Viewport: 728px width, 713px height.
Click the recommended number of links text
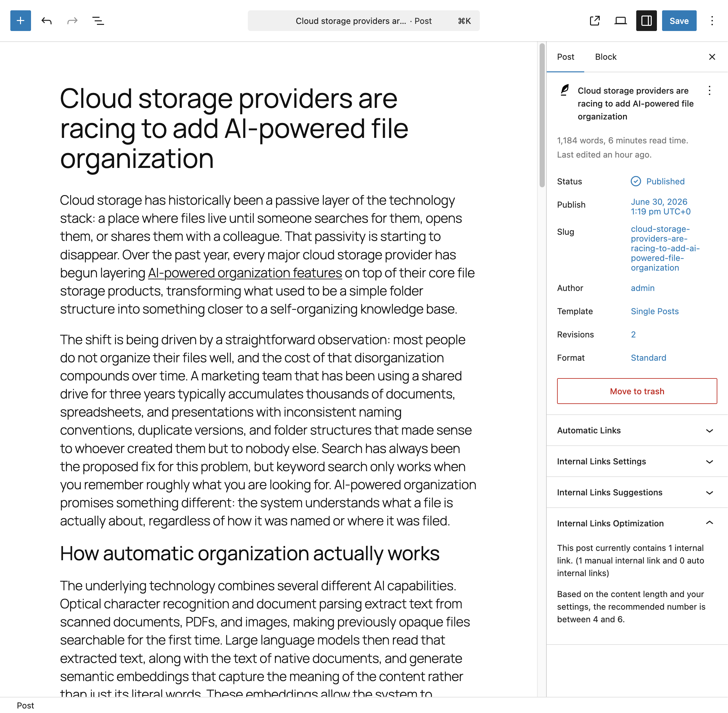pyautogui.click(x=631, y=607)
